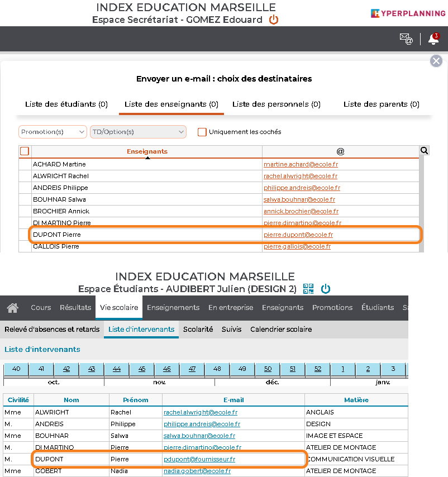The image size is (448, 477).
Task: Switch to Liste des parents tab
Action: click(382, 104)
